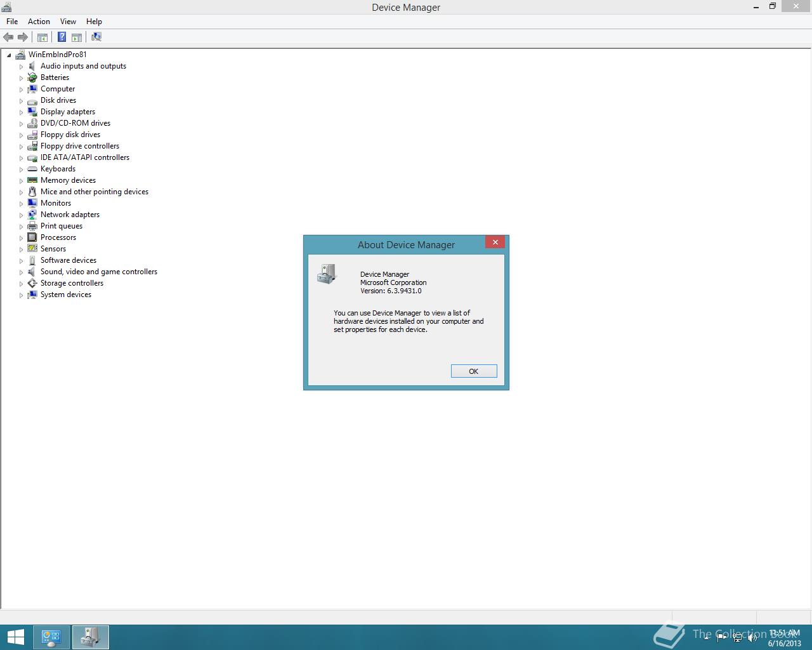Screen dimensions: 812x650
Task: Click the Audio inputs and outputs speaker icon
Action: [32, 66]
